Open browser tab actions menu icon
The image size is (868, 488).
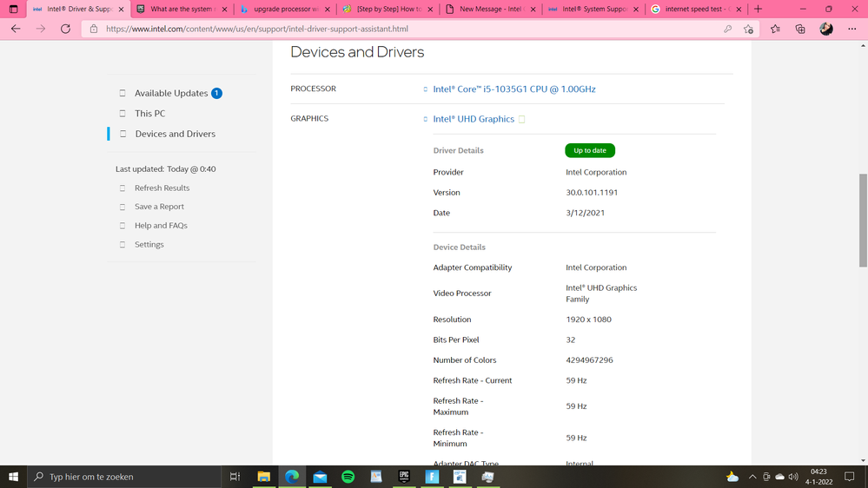coord(13,9)
